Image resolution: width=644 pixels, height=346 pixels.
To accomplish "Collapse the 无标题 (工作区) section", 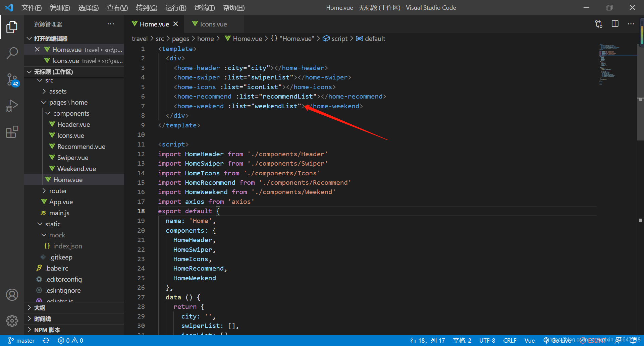I will click(74, 72).
